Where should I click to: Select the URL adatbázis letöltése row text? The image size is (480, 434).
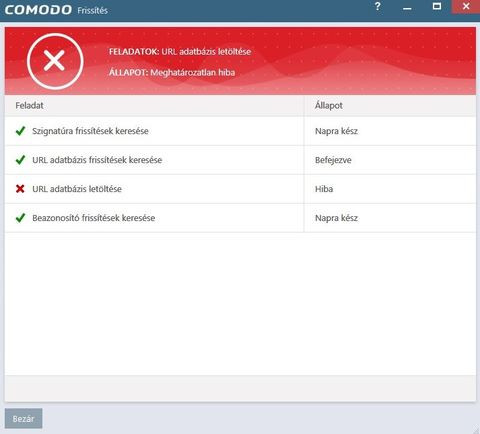[x=77, y=189]
